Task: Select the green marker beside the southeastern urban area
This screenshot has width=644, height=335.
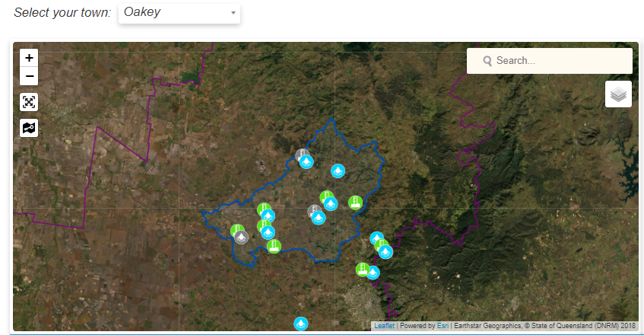Action: click(x=363, y=269)
